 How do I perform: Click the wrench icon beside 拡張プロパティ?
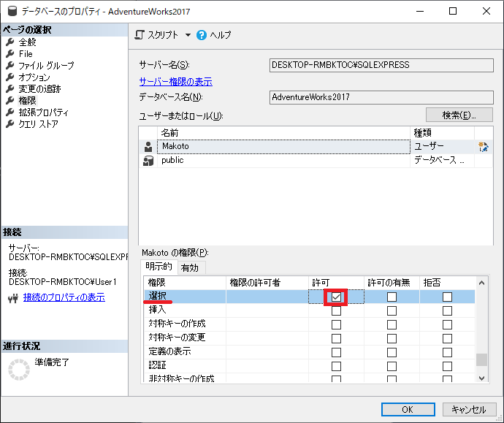(x=10, y=113)
